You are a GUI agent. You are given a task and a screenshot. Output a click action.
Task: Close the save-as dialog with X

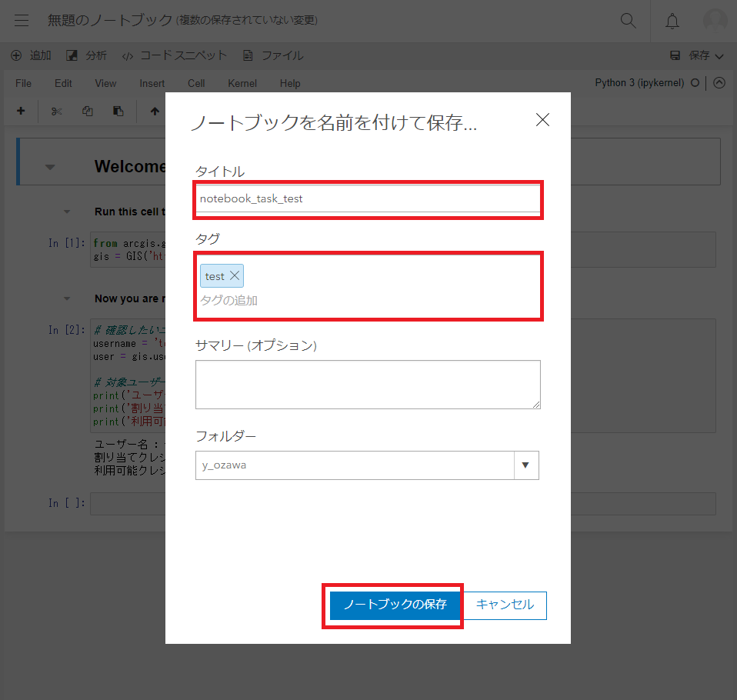(x=542, y=120)
